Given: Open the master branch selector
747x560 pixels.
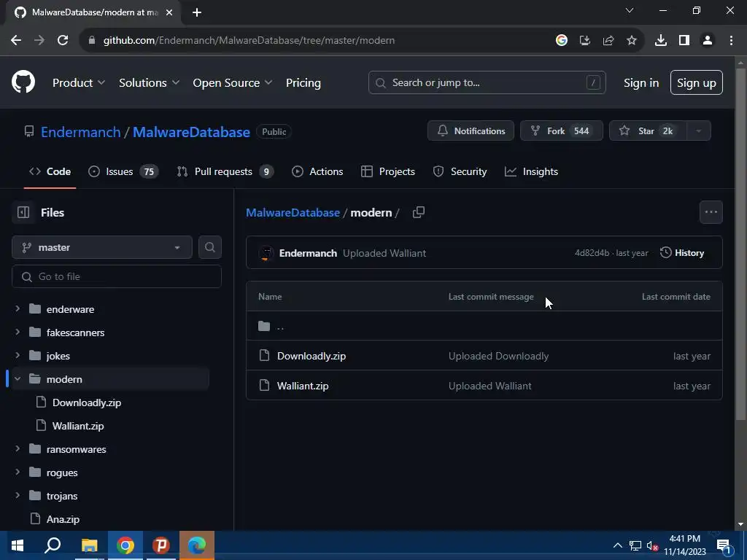Looking at the screenshot, I should pos(102,247).
